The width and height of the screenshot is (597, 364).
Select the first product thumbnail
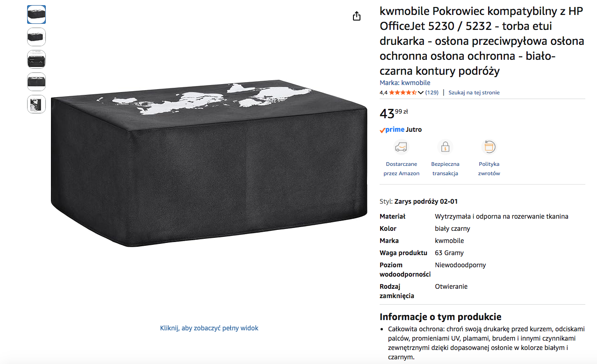pos(36,14)
